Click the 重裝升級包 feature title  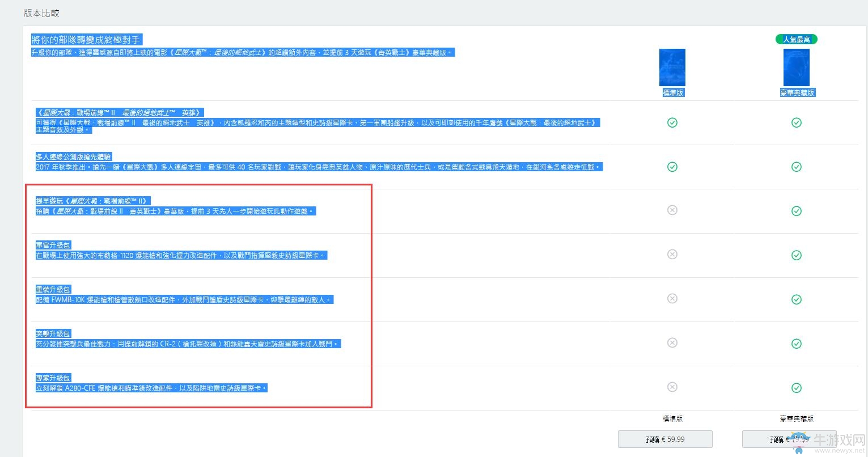tap(53, 289)
